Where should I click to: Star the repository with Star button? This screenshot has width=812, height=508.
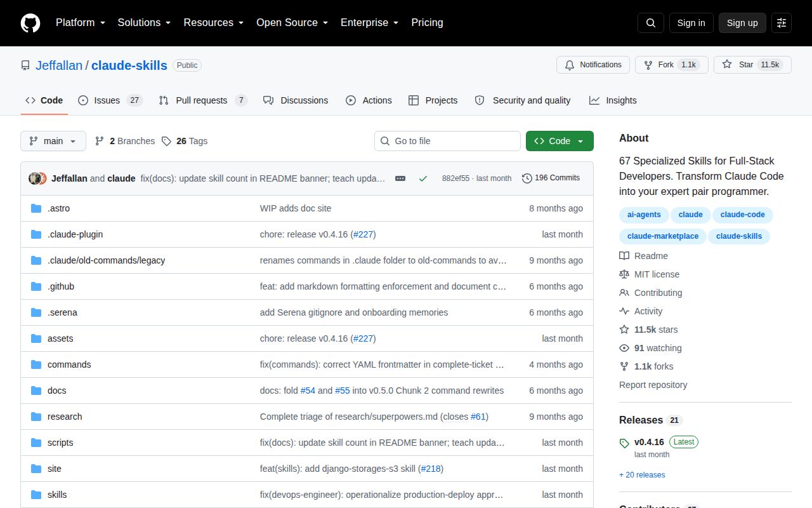(752, 65)
